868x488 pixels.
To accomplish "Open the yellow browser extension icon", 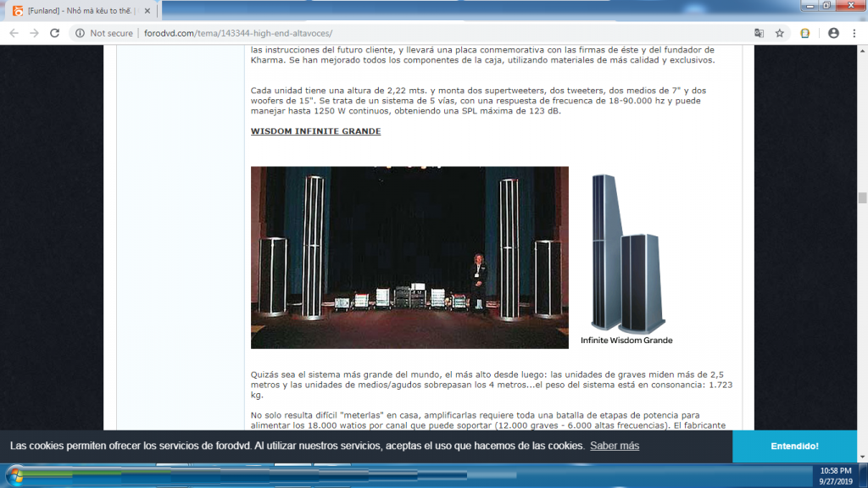I will 805,33.
